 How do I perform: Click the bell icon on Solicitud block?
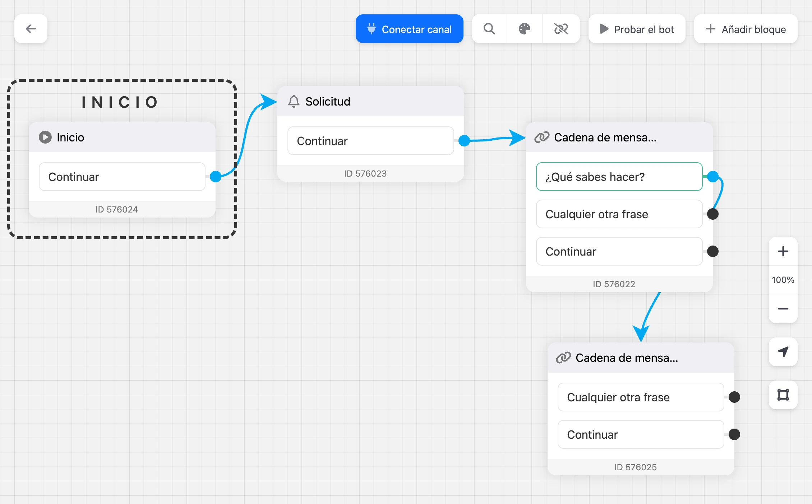[x=294, y=101]
